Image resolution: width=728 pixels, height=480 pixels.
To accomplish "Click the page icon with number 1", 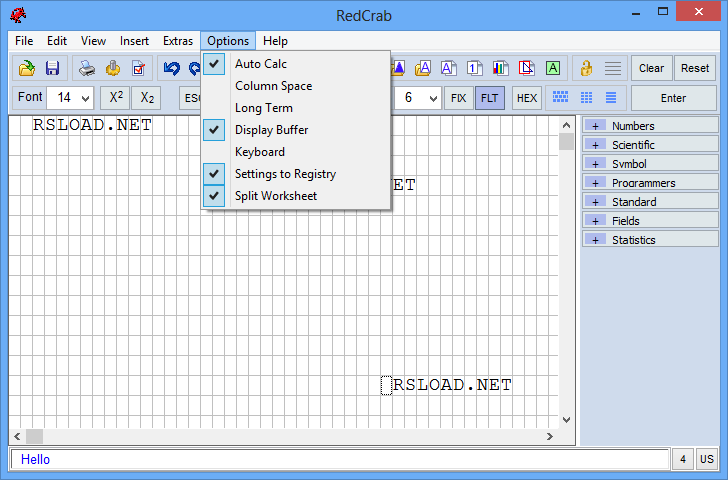I will click(474, 68).
